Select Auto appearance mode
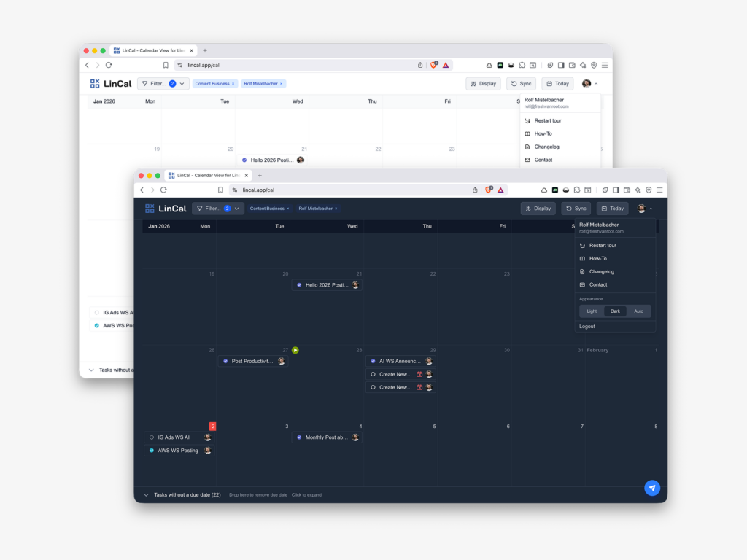This screenshot has width=747, height=560. (638, 311)
